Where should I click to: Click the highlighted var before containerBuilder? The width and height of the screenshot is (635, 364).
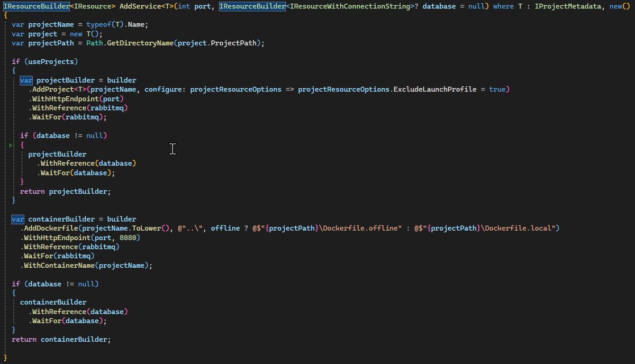(18, 219)
